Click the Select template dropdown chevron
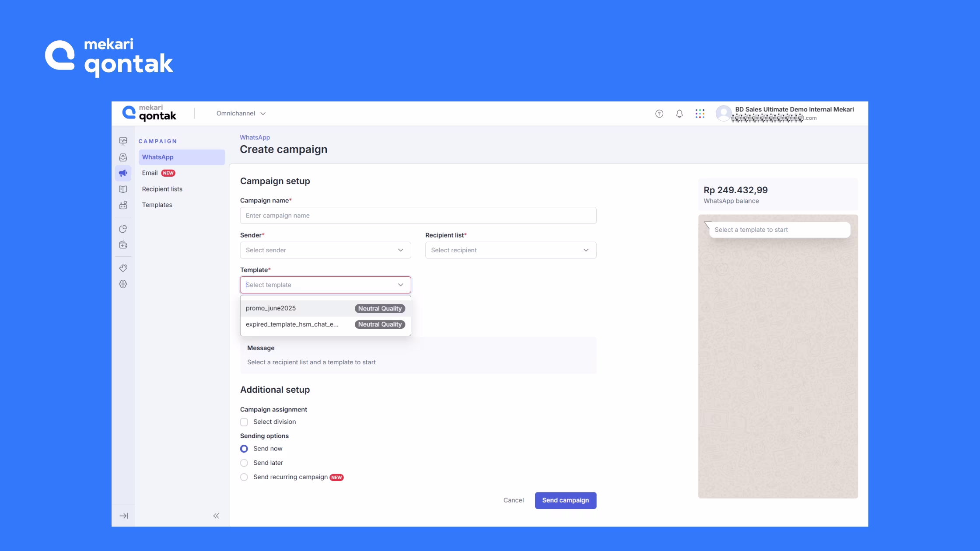The width and height of the screenshot is (980, 551). [400, 285]
